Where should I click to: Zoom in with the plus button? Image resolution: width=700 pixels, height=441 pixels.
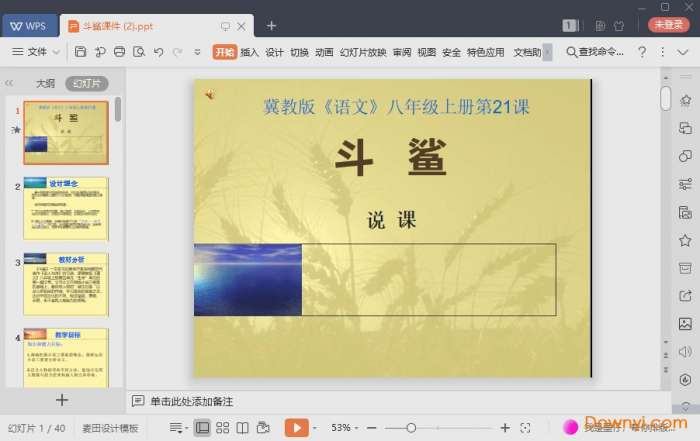point(505,428)
